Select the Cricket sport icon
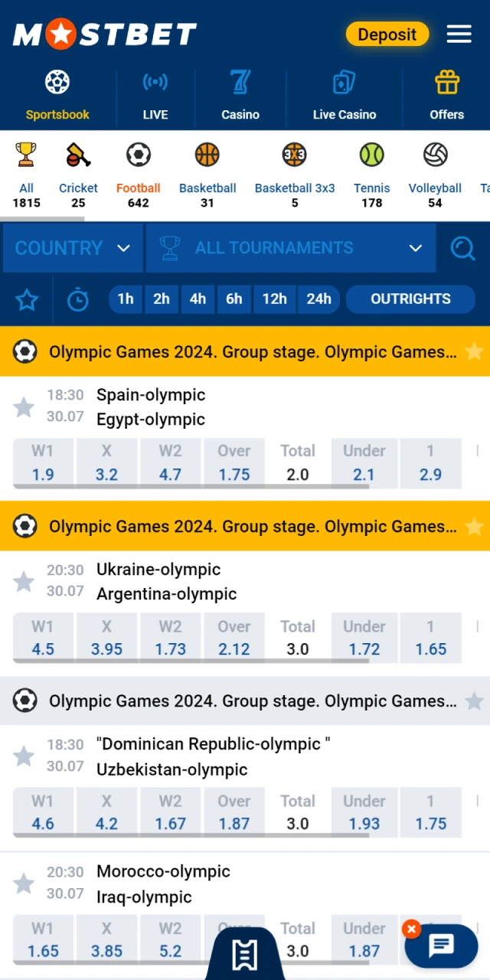 point(78,155)
